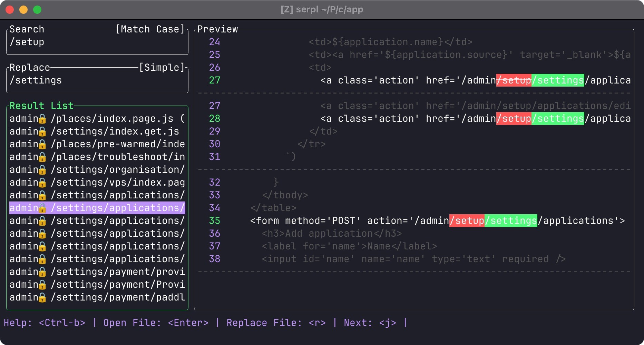
Task: Click the lock icon on the places/troubleshoot row
Action: click(42, 157)
